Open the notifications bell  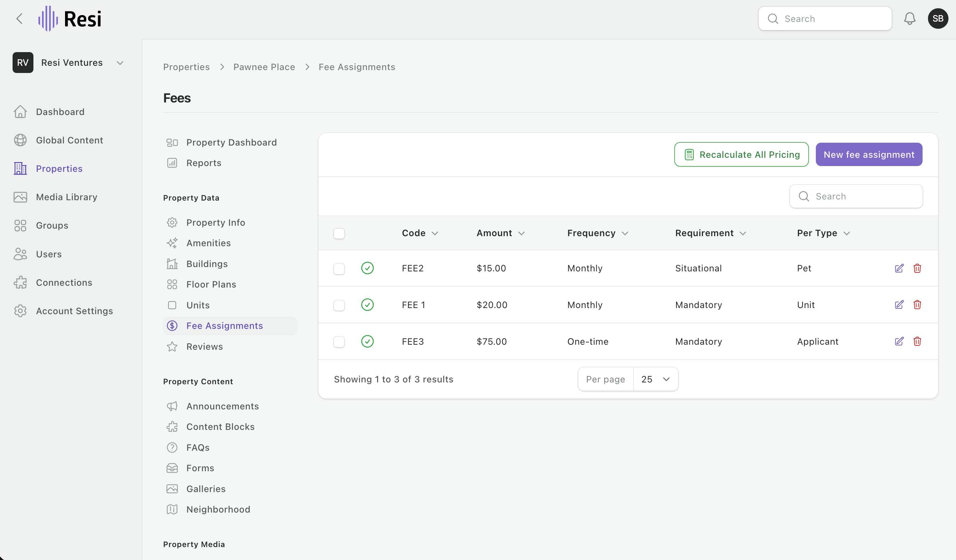click(909, 19)
